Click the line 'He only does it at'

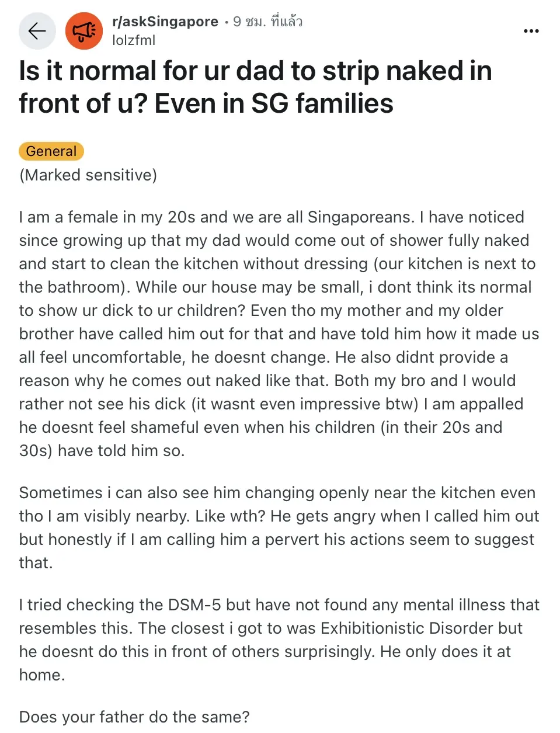coord(446,651)
